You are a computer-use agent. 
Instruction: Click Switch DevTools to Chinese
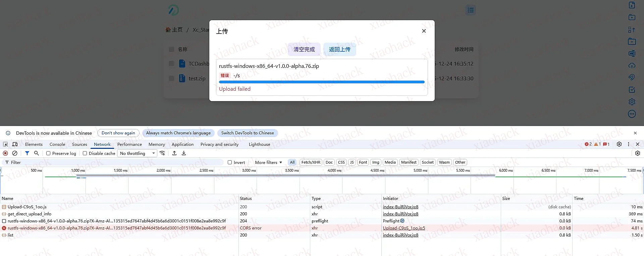click(248, 133)
